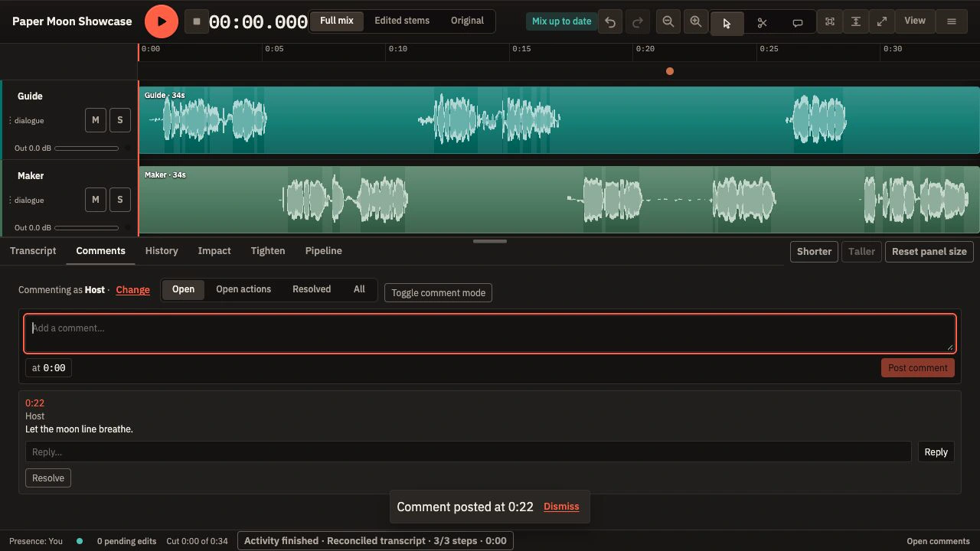
Task: Click the orange comment marker at 0:22
Action: [670, 71]
